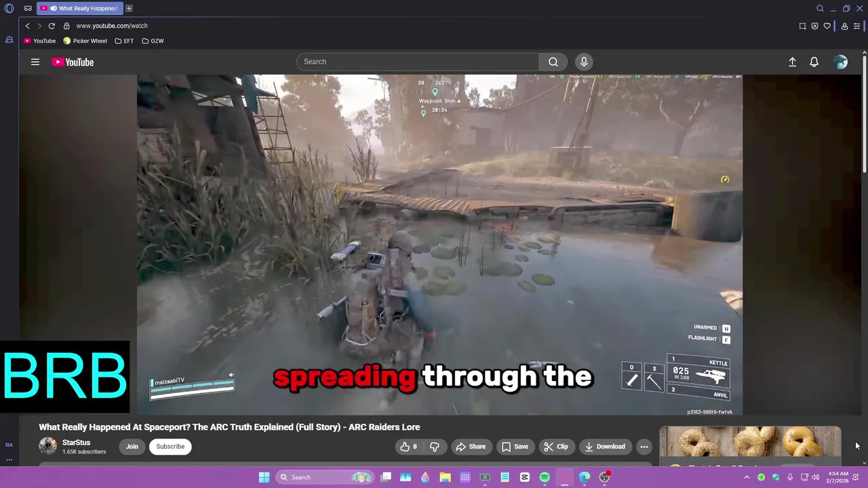
Task: Click the video player area
Action: (439, 244)
